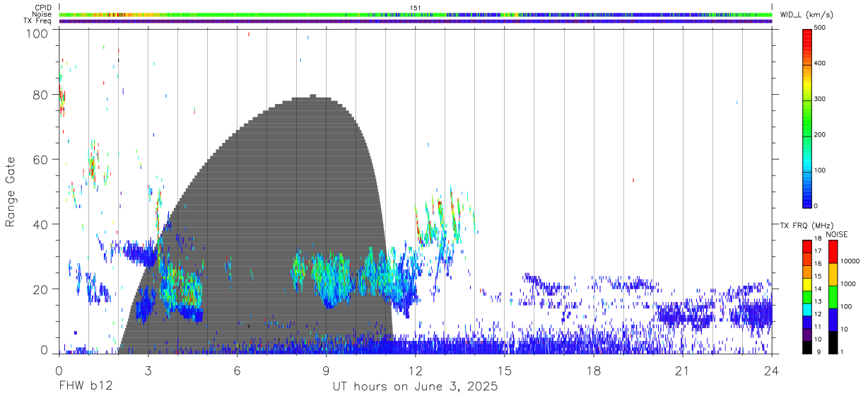This screenshot has width=868, height=401.
Task: Click the y-axis tick label '80'
Action: [x=40, y=95]
